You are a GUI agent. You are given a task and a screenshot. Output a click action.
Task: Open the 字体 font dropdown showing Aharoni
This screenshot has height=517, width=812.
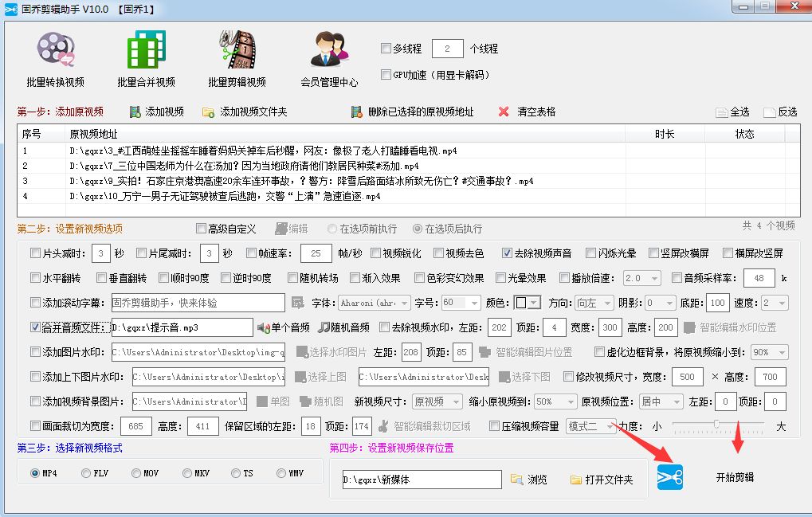coord(375,302)
